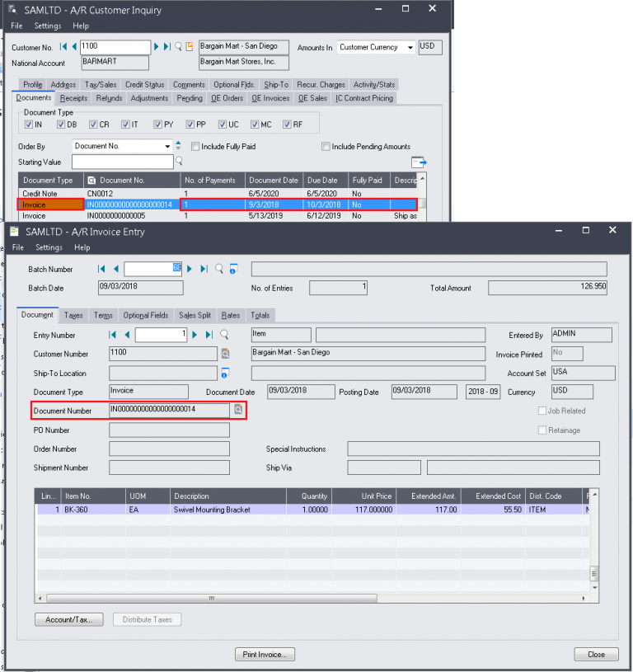The height and width of the screenshot is (672, 633).
Task: Click the Customer No. finder magnifier icon
Action: (179, 47)
